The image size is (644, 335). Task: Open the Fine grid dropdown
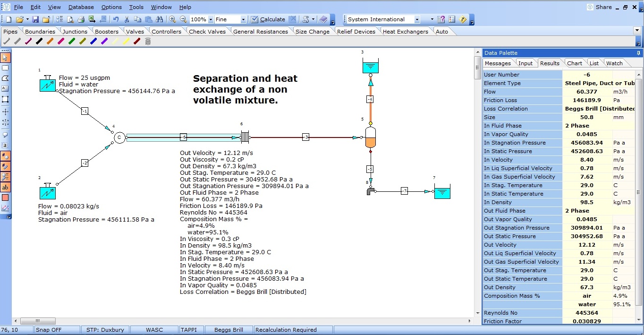243,19
